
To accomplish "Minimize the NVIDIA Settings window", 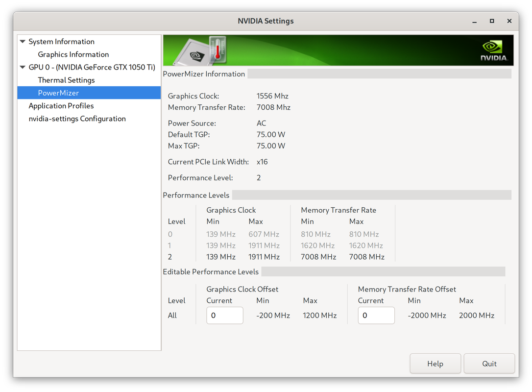I will coord(474,21).
